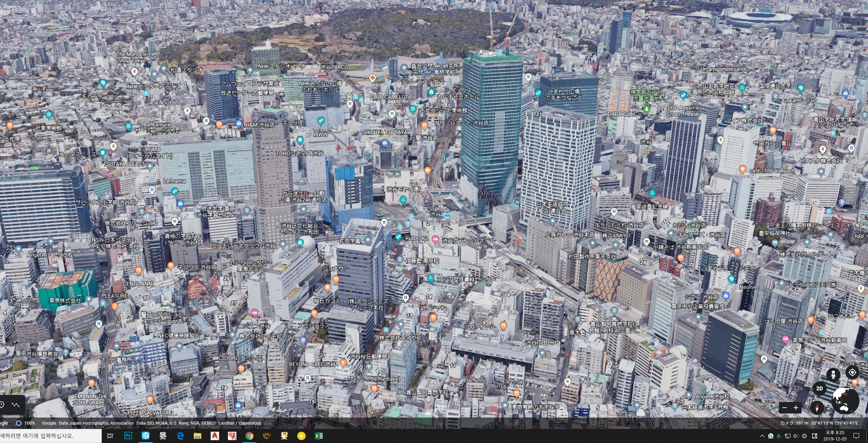Launch Excel from the taskbar
Viewport: 868px width, 443px height.
click(318, 436)
